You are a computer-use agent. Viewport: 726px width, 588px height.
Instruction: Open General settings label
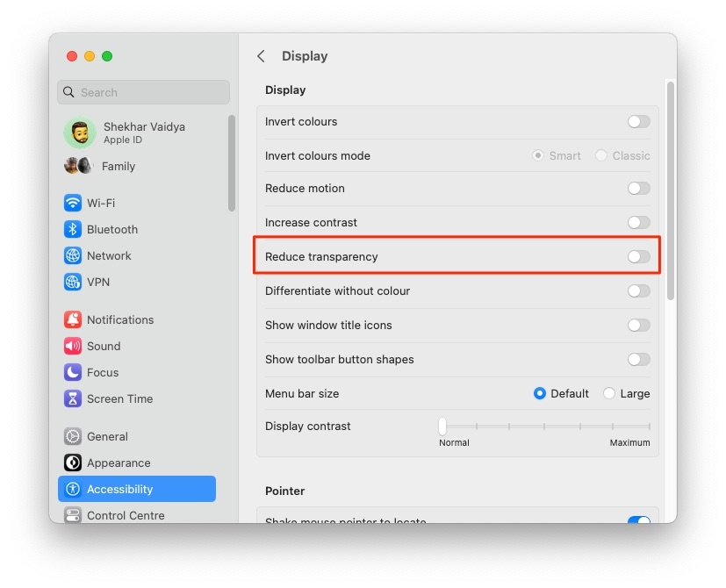click(107, 436)
